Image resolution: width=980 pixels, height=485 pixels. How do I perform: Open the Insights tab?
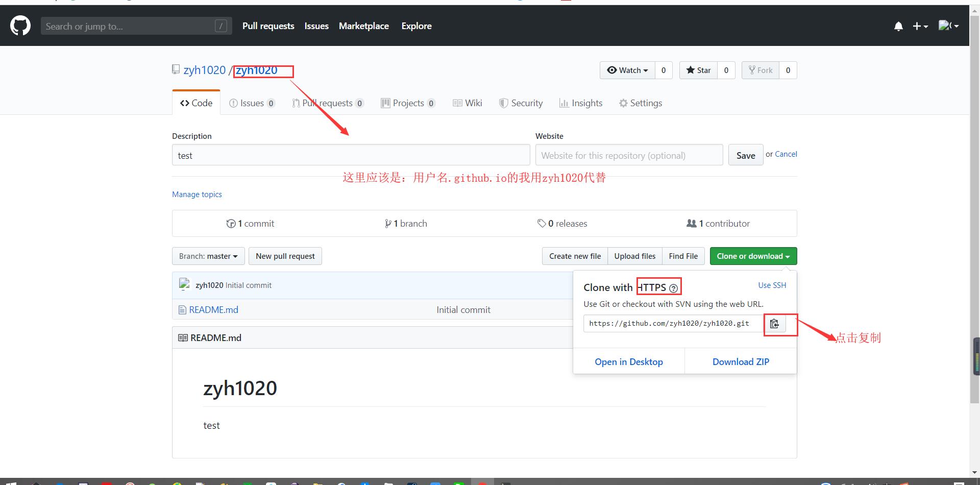click(x=581, y=103)
